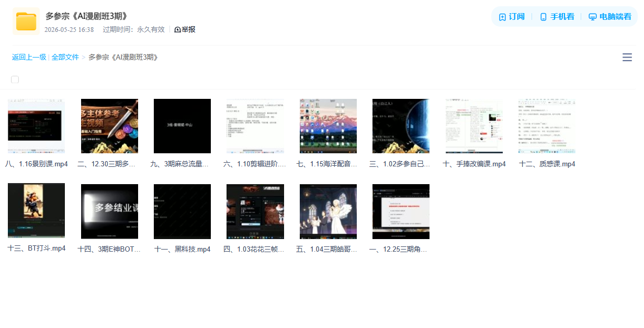The width and height of the screenshot is (644, 328).
Task: Open the 二、12.30三期多 video thumbnail
Action: [x=109, y=126]
